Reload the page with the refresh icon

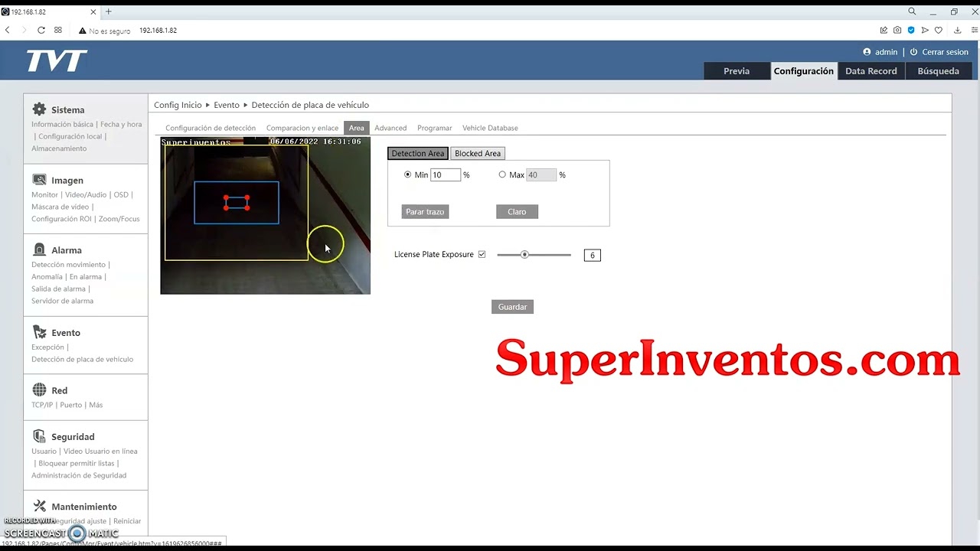point(41,31)
